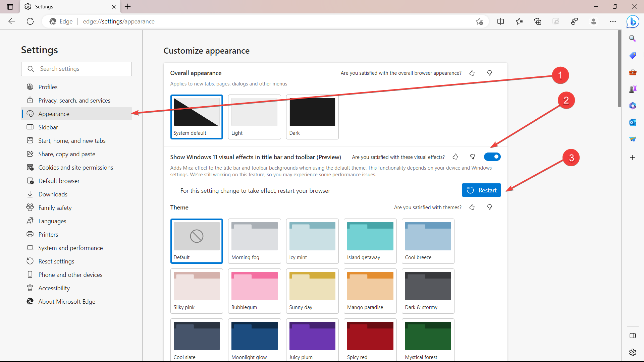This screenshot has width=644, height=362.
Task: Open the Bing Copilot sidebar icon
Action: (633, 21)
